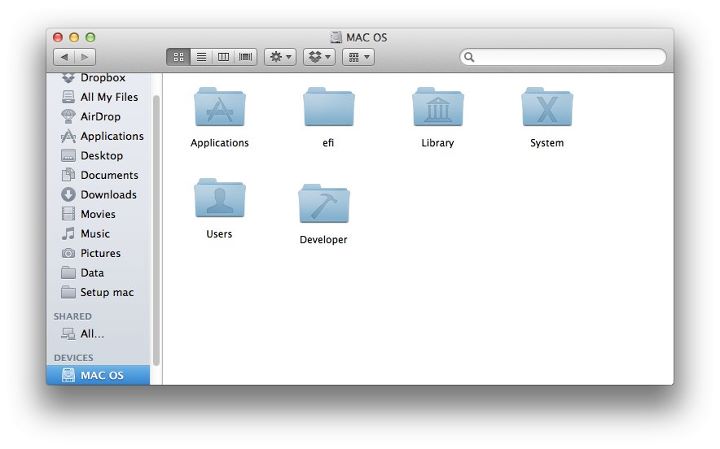
Task: Open the item arrangement dropdown
Action: pos(358,57)
